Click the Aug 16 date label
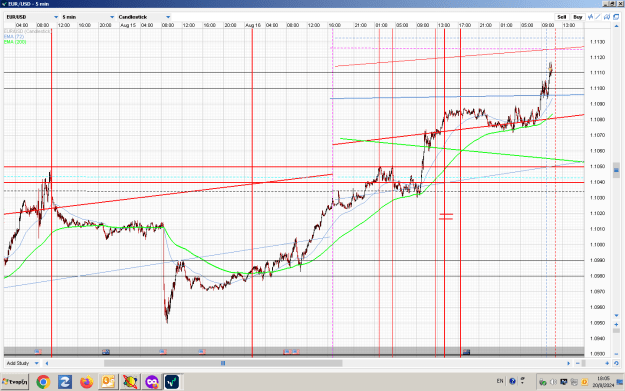 [x=253, y=25]
